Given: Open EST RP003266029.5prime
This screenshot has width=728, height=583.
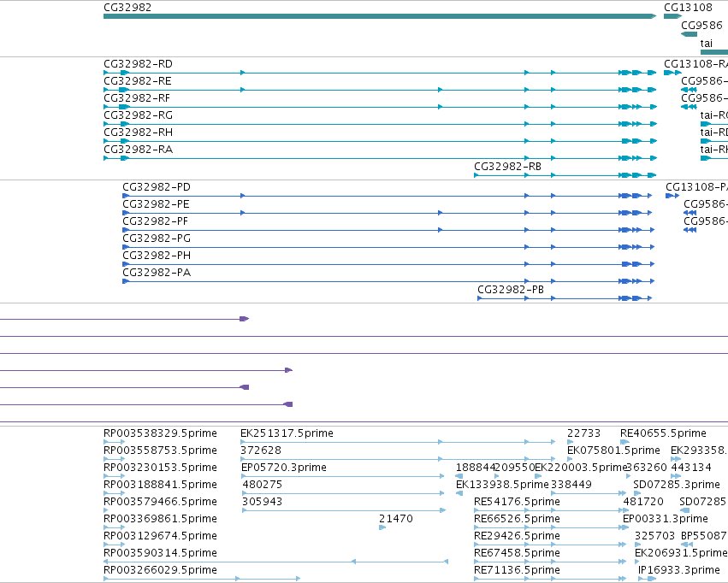Looking at the screenshot, I should (160, 570).
